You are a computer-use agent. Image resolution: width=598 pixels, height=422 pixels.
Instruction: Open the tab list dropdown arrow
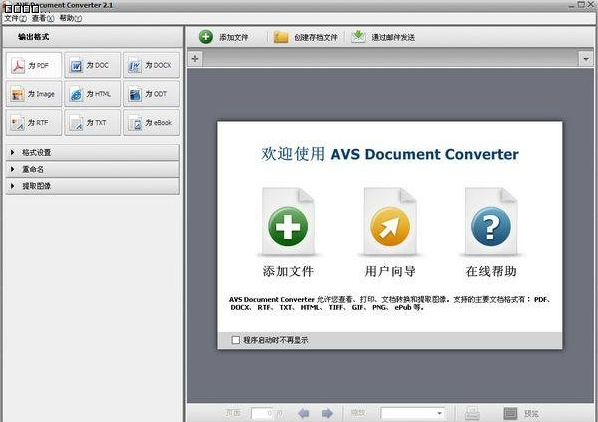pos(586,59)
